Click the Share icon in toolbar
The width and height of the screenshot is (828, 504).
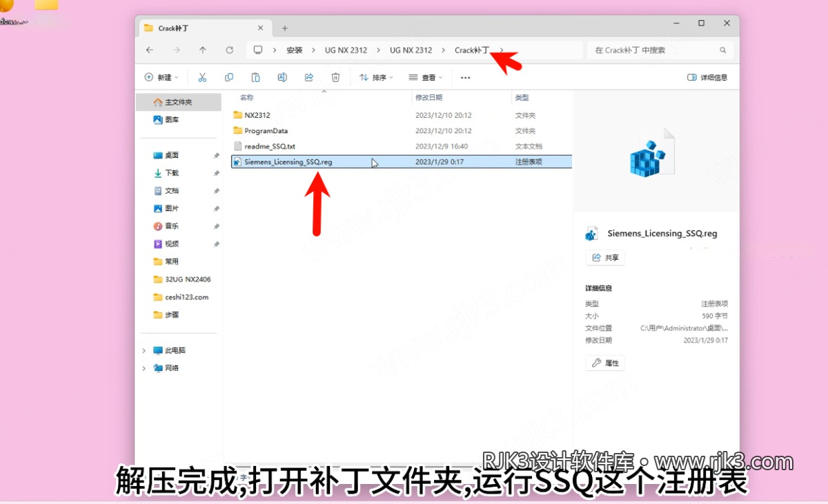[x=309, y=77]
